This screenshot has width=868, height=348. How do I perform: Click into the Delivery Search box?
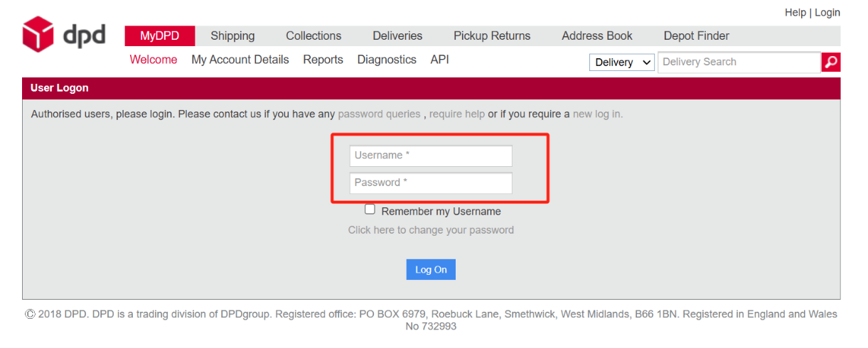tap(739, 62)
